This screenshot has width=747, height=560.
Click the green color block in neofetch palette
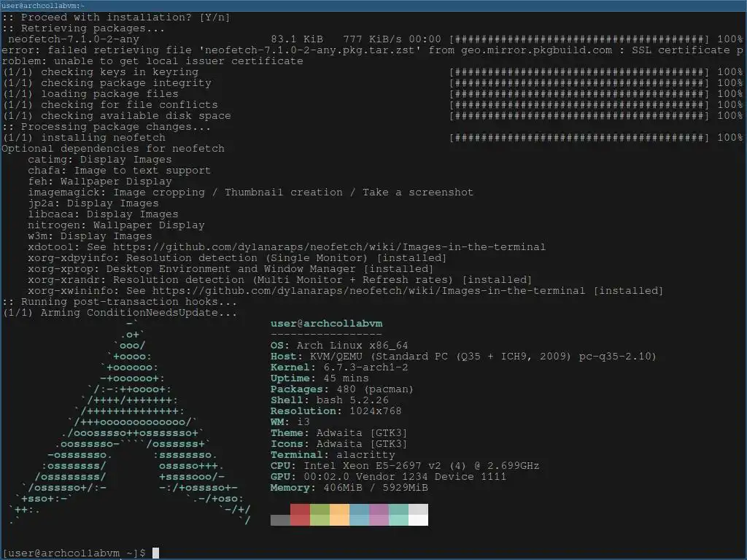(320, 515)
